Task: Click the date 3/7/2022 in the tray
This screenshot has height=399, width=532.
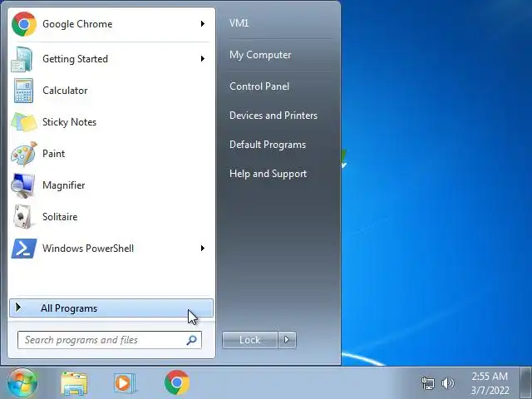Action: pyautogui.click(x=490, y=390)
